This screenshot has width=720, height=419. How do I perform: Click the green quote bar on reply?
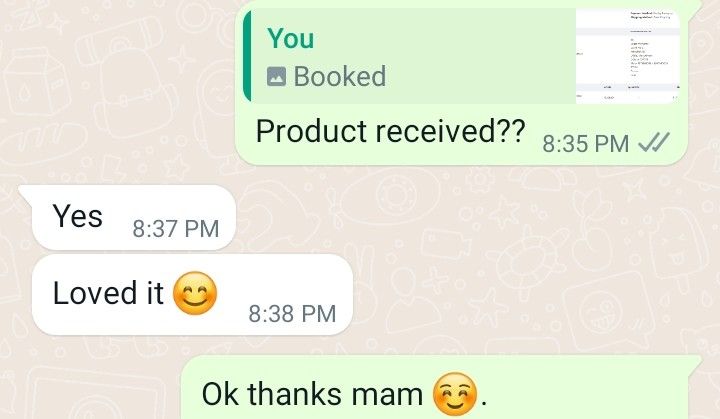coord(247,55)
